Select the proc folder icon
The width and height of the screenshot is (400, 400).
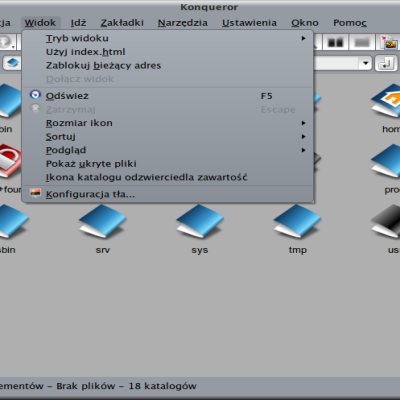386,161
